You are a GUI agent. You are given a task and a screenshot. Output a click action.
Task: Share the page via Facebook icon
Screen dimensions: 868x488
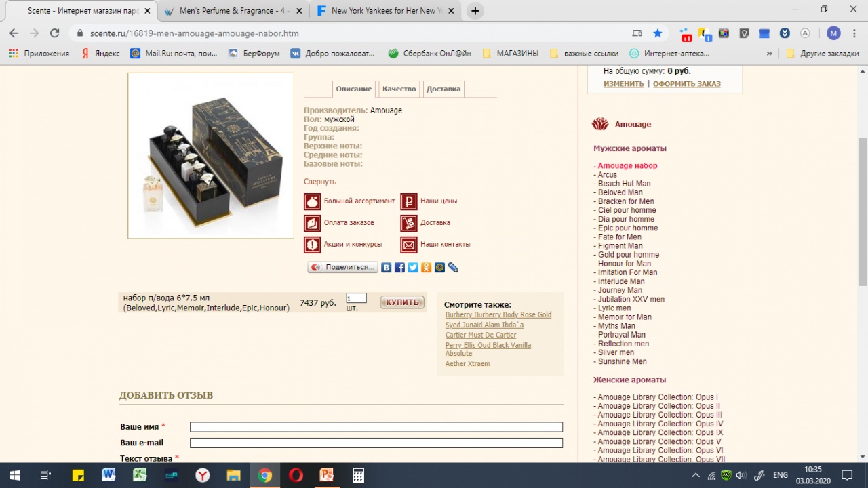(399, 268)
